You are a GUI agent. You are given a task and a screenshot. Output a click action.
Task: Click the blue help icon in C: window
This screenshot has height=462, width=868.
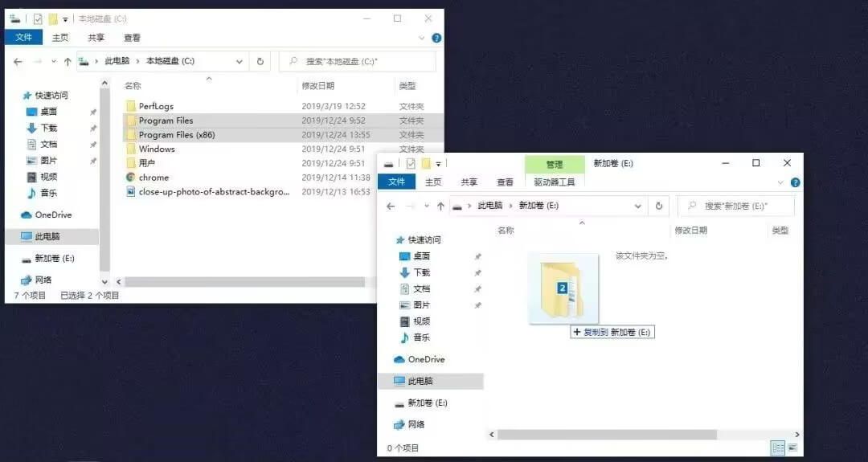[x=436, y=38]
